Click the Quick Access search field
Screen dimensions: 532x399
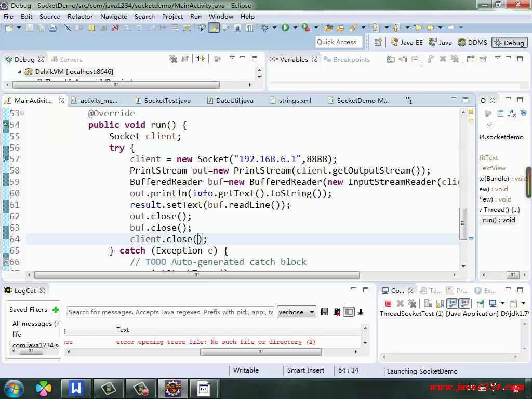pyautogui.click(x=339, y=42)
